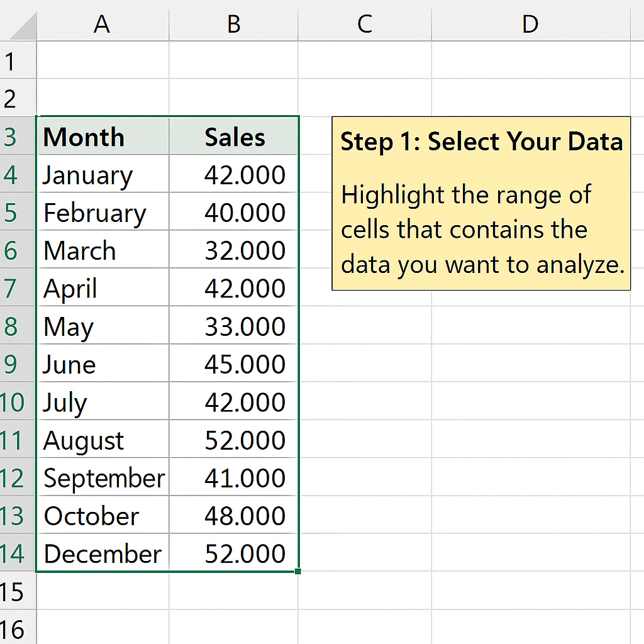Click the selection fill handle square
Viewport: 644px width, 644px height.
(297, 571)
